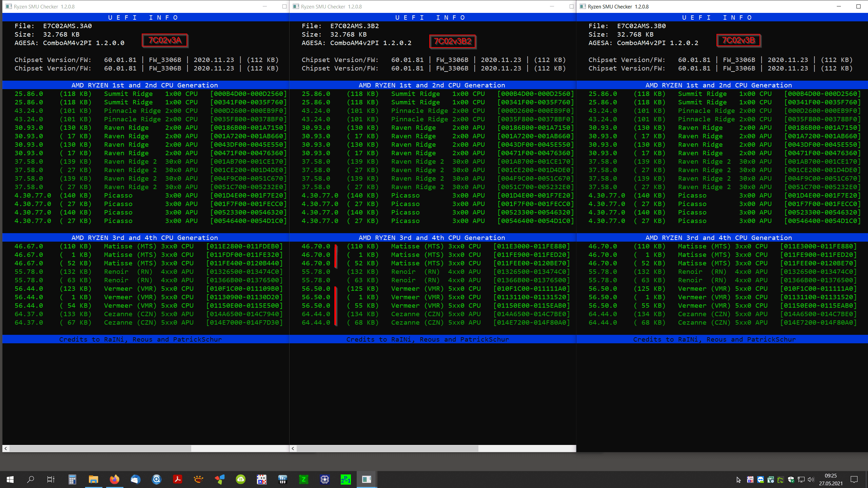Viewport: 868px width, 488px height.
Task: Maximize the E7C02AMS.3B0 window
Action: tap(859, 6)
